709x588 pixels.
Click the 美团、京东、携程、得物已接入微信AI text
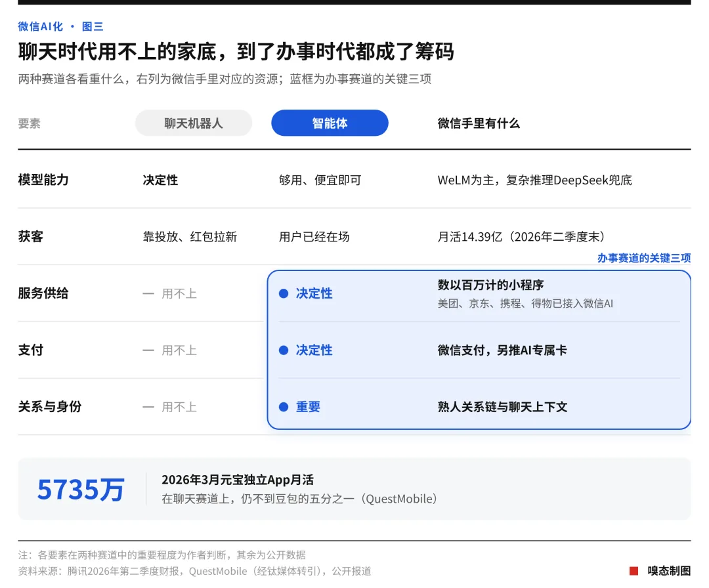[x=525, y=303]
